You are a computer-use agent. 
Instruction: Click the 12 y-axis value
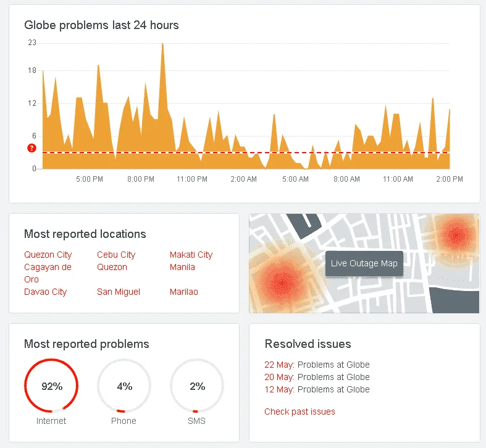coord(32,103)
